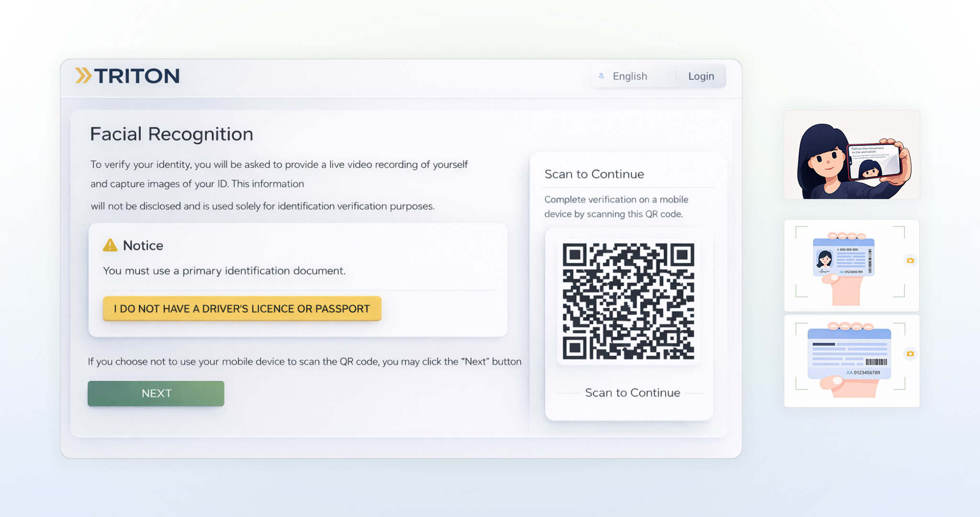Click camera icon on back ID card
This screenshot has height=517, width=980.
coord(910,354)
